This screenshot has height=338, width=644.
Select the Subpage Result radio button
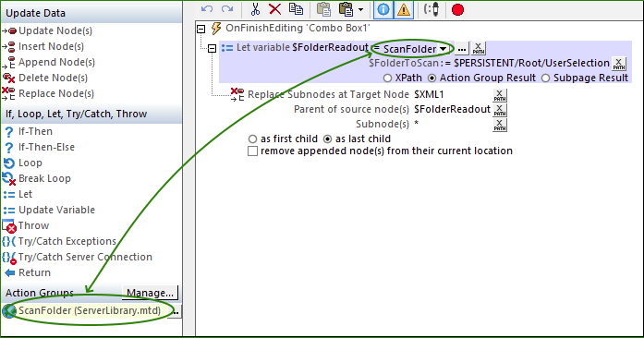[545, 78]
